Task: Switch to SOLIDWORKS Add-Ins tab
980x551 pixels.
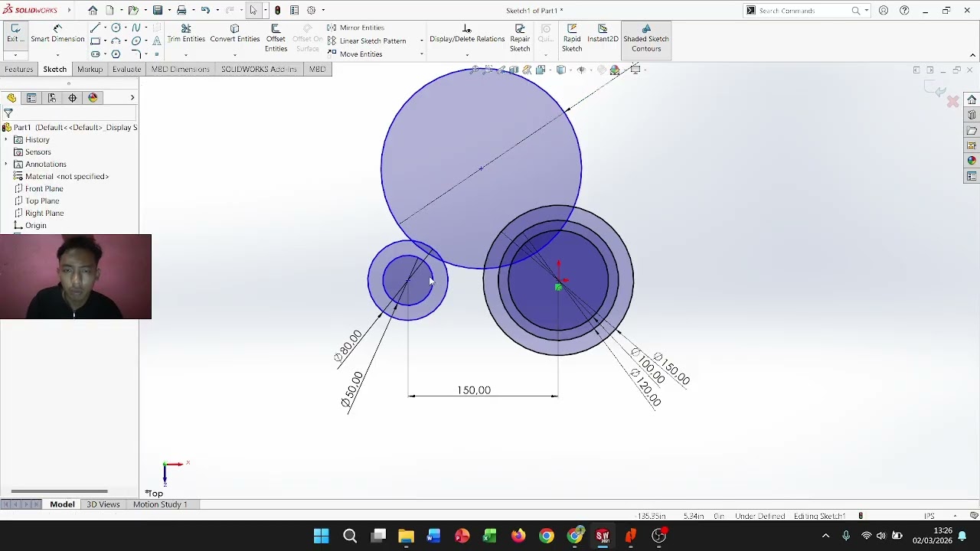Action: pyautogui.click(x=259, y=69)
